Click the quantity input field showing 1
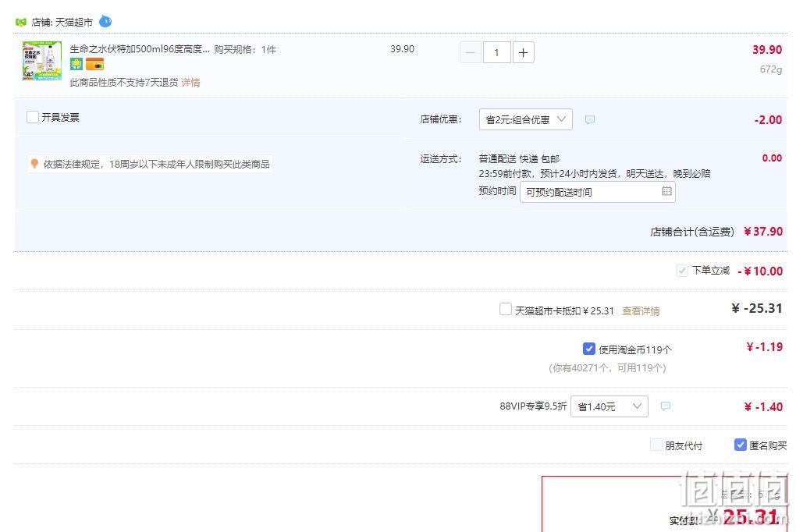This screenshot has height=532, width=796. point(496,53)
